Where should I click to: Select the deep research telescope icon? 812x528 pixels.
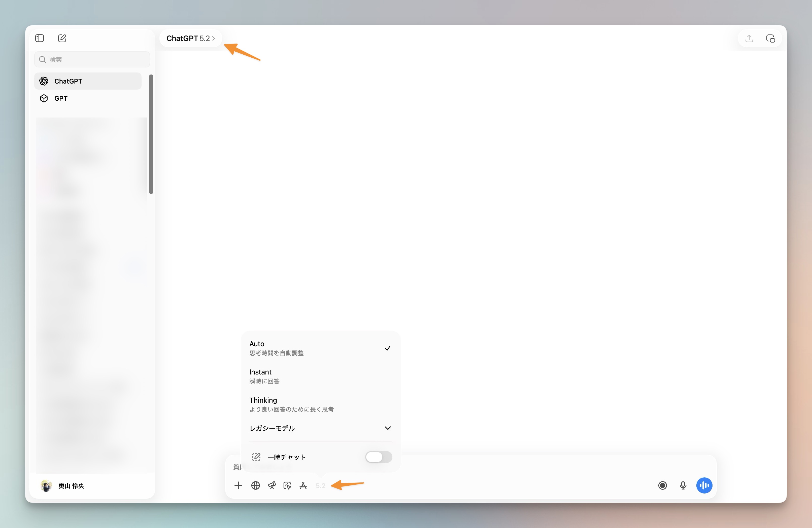[272, 485]
